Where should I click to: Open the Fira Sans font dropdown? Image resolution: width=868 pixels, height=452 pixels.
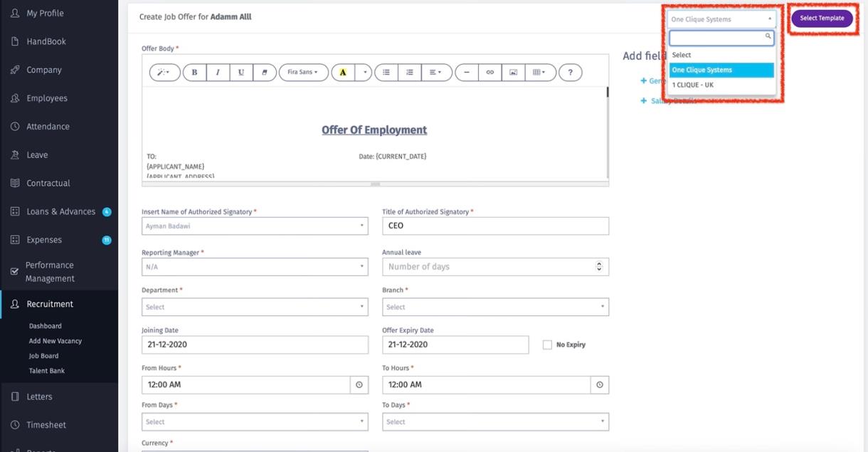tap(303, 73)
